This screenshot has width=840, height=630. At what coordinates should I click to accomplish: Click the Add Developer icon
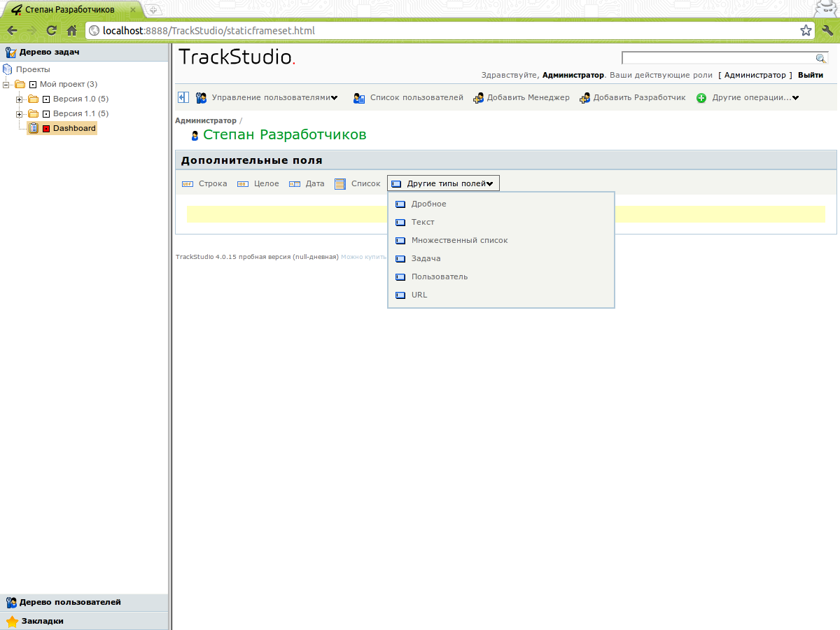pos(585,98)
